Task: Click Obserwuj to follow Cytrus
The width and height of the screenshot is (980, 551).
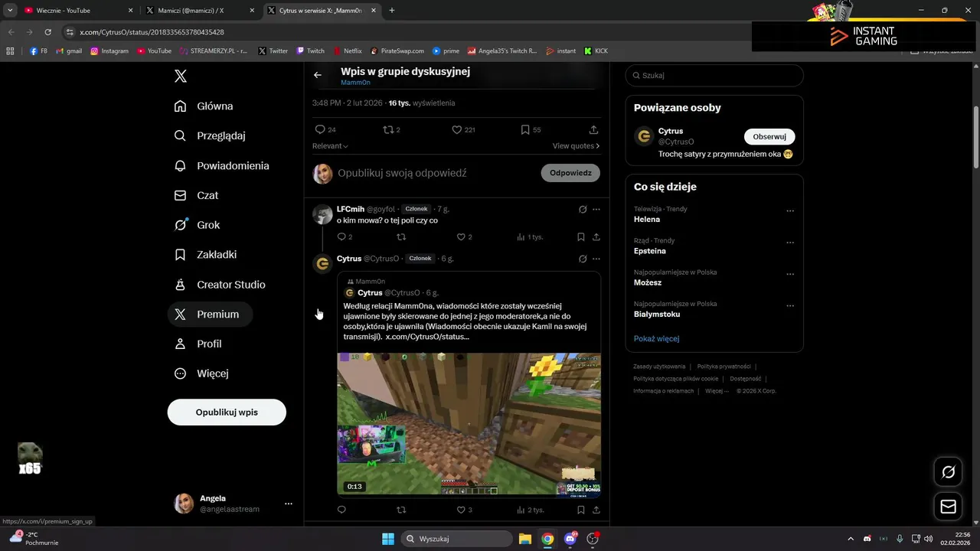Action: tap(769, 136)
